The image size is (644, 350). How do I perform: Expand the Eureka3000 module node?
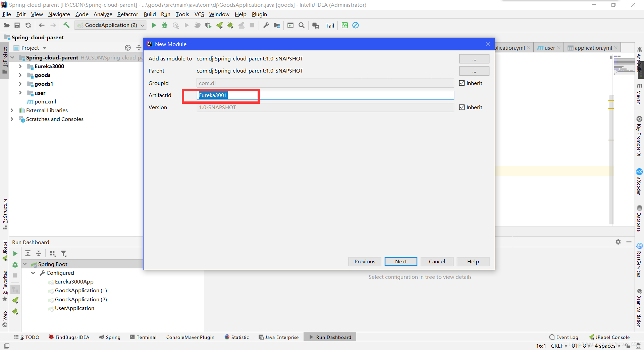pyautogui.click(x=20, y=66)
